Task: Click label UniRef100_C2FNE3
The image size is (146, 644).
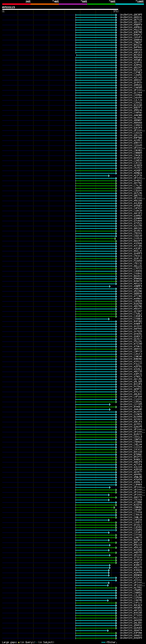Action: point(131,72)
